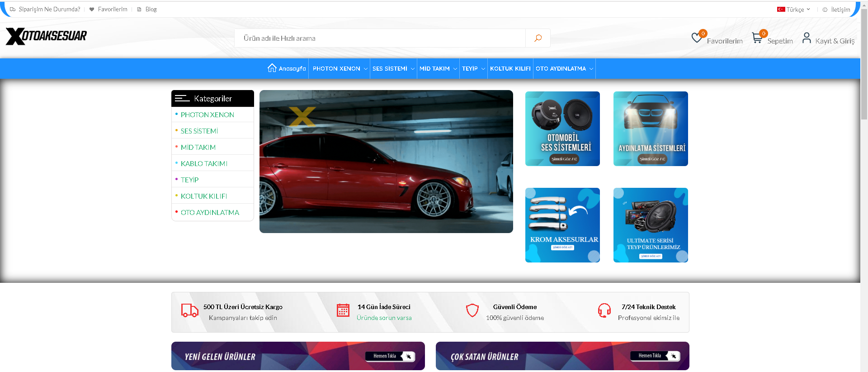Click the 14 Gün İade calendar icon

tap(343, 310)
